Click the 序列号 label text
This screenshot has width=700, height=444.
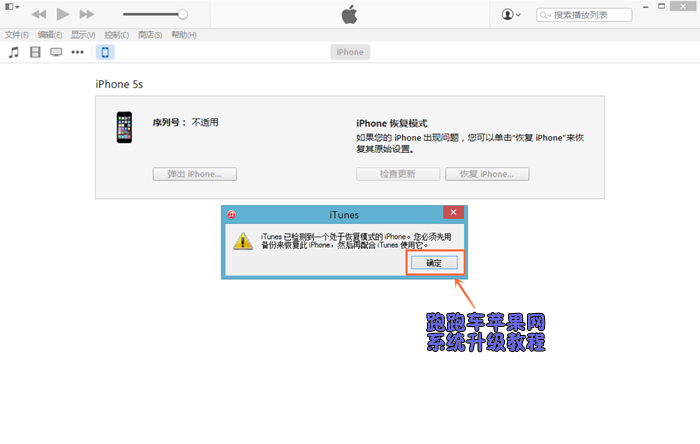click(170, 122)
